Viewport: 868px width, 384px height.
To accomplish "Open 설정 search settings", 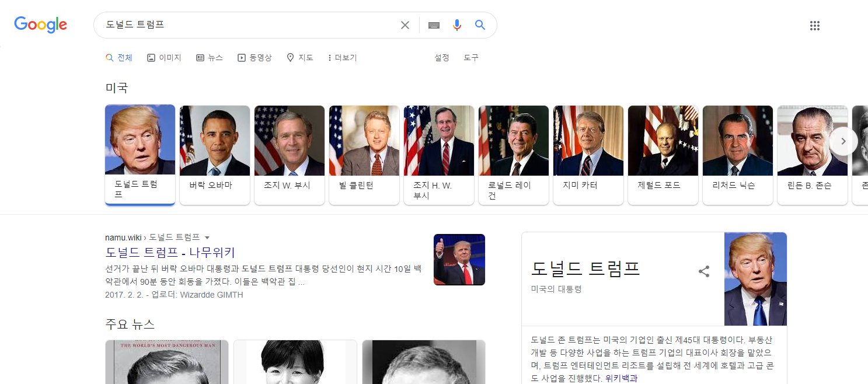I will (442, 58).
